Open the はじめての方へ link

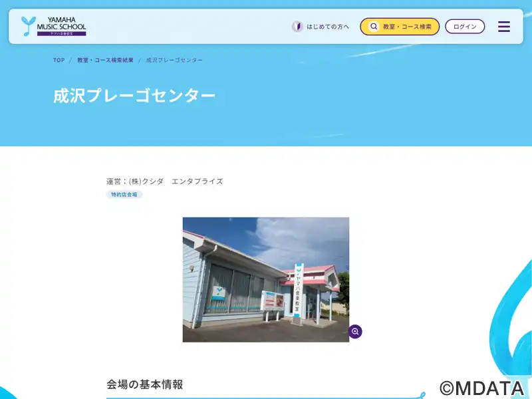point(321,27)
